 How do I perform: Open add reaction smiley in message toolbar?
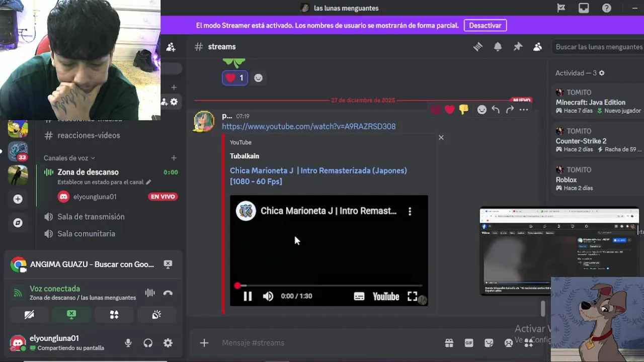481,110
